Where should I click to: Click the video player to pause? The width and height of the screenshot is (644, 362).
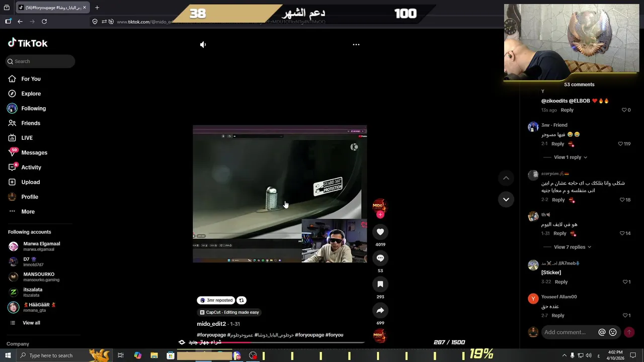click(280, 194)
